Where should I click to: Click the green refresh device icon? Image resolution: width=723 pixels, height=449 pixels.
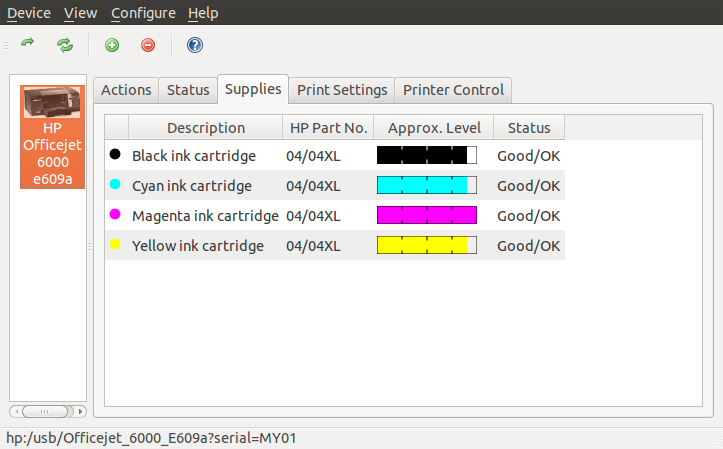[x=65, y=45]
